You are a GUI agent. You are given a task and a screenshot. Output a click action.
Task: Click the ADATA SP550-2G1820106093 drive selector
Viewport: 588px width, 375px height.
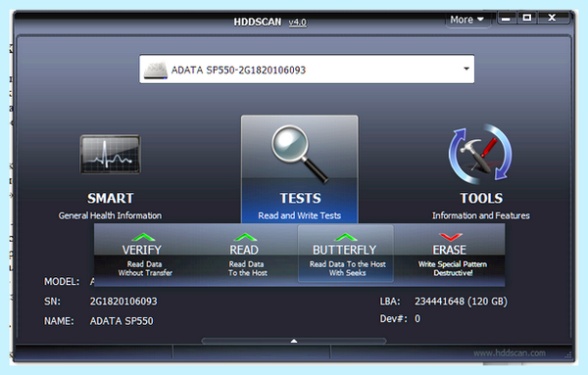coord(307,69)
